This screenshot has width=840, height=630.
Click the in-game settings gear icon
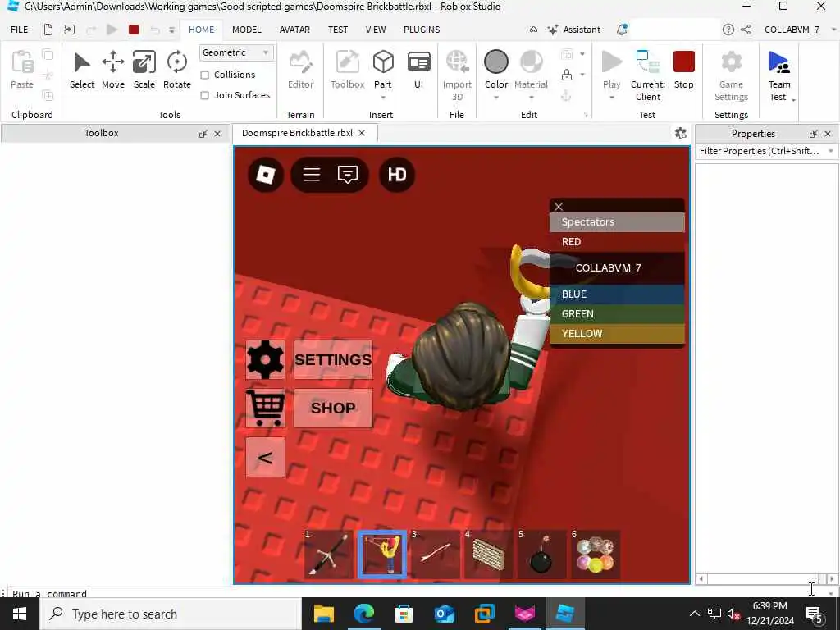(x=265, y=359)
